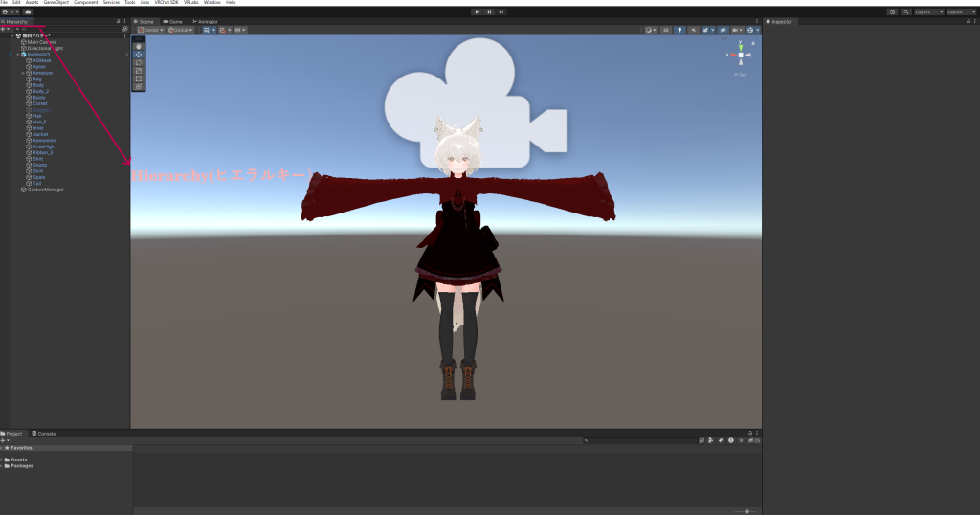Click the Play button

(478, 11)
